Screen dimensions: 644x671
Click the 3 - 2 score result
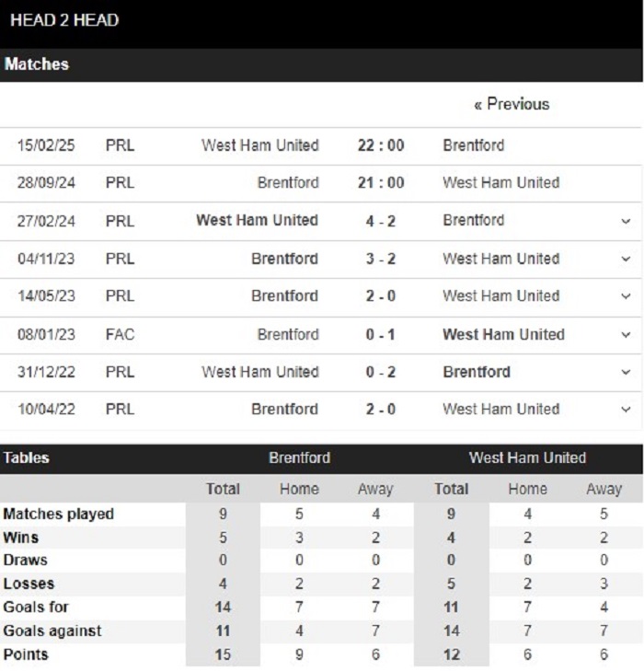coord(381,259)
